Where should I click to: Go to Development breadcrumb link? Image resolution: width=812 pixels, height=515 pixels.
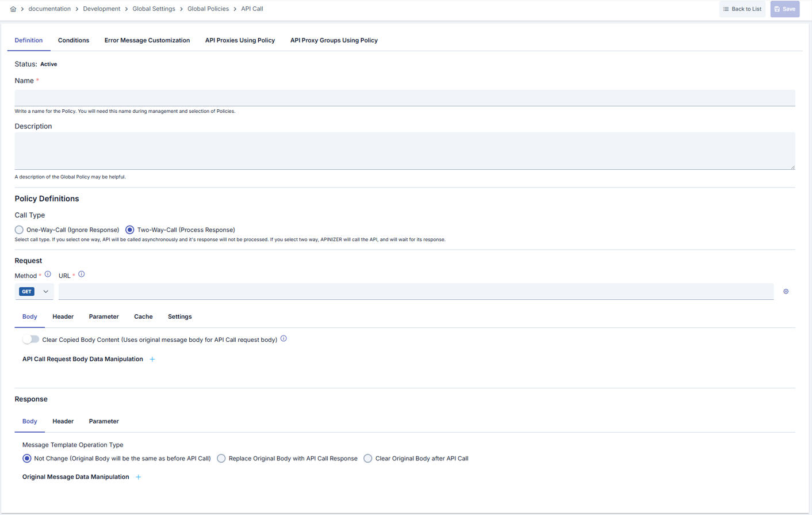pyautogui.click(x=102, y=9)
